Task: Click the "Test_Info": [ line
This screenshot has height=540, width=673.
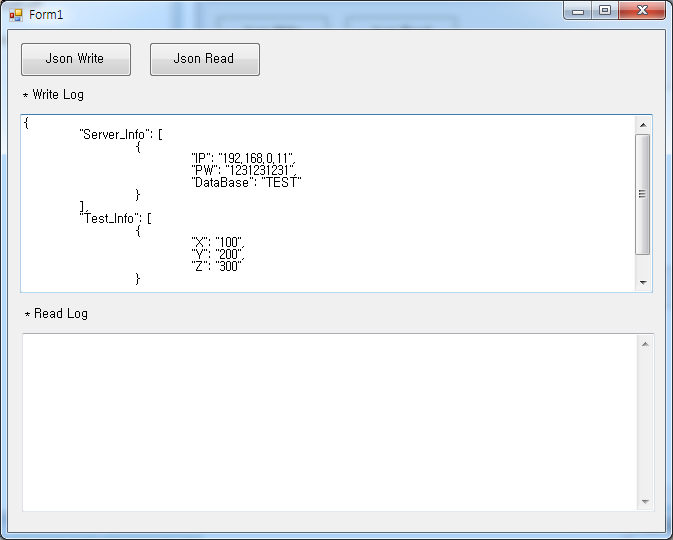Action: (x=115, y=218)
